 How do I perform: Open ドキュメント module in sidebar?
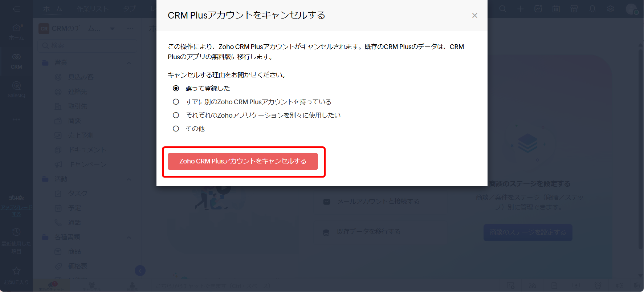point(87,150)
